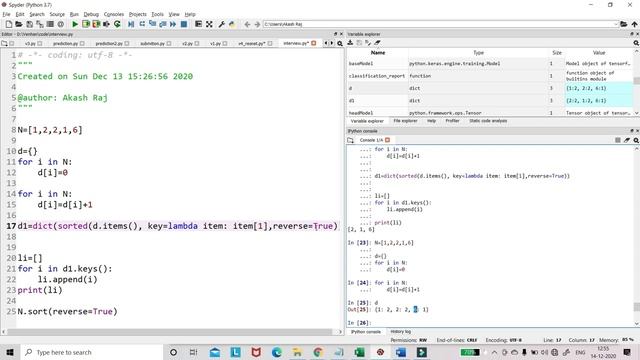Open Excel from the taskbar
The image size is (640, 360).
click(360, 352)
